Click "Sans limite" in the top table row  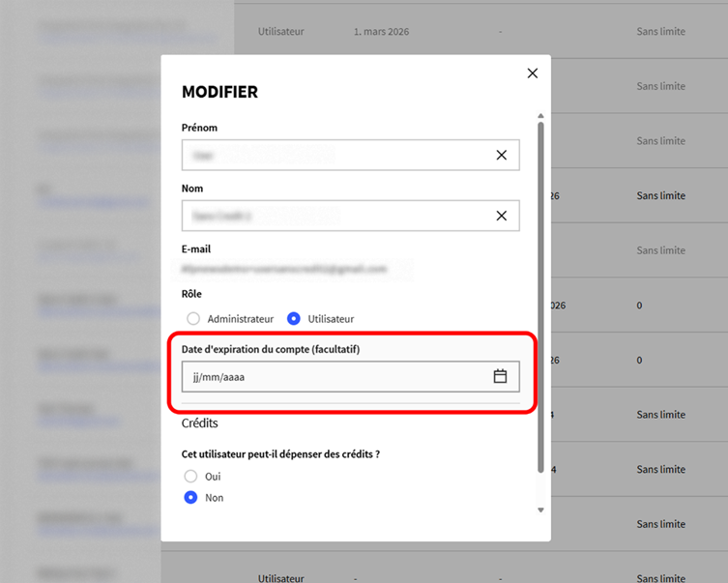(x=660, y=32)
